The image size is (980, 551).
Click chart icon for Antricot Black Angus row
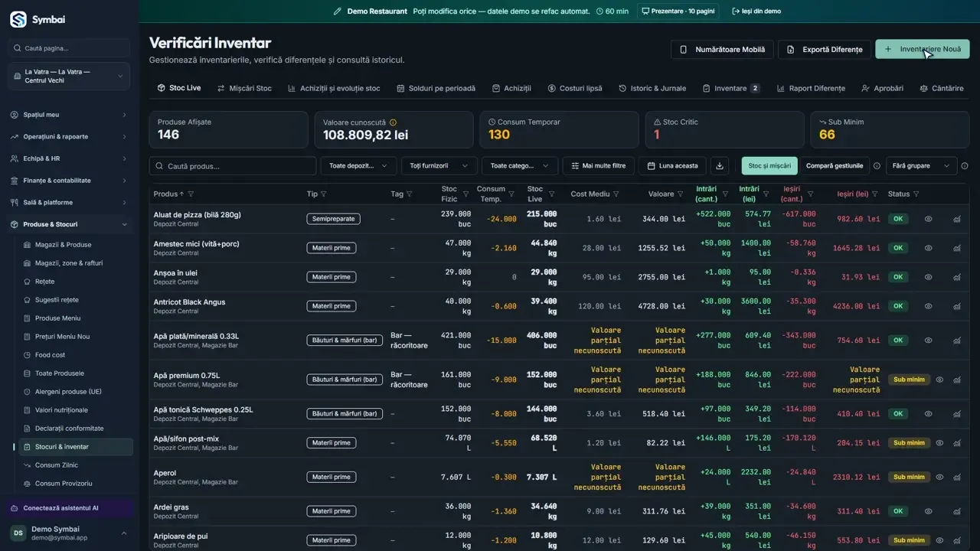pos(957,306)
